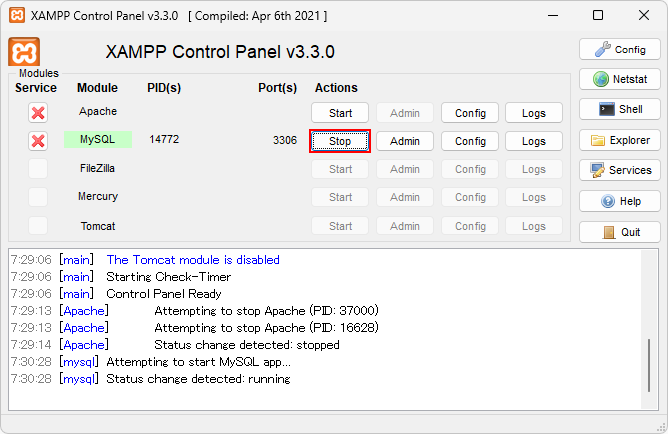Image resolution: width=668 pixels, height=434 pixels.
Task: Click the FileZilla Start button
Action: coord(340,169)
